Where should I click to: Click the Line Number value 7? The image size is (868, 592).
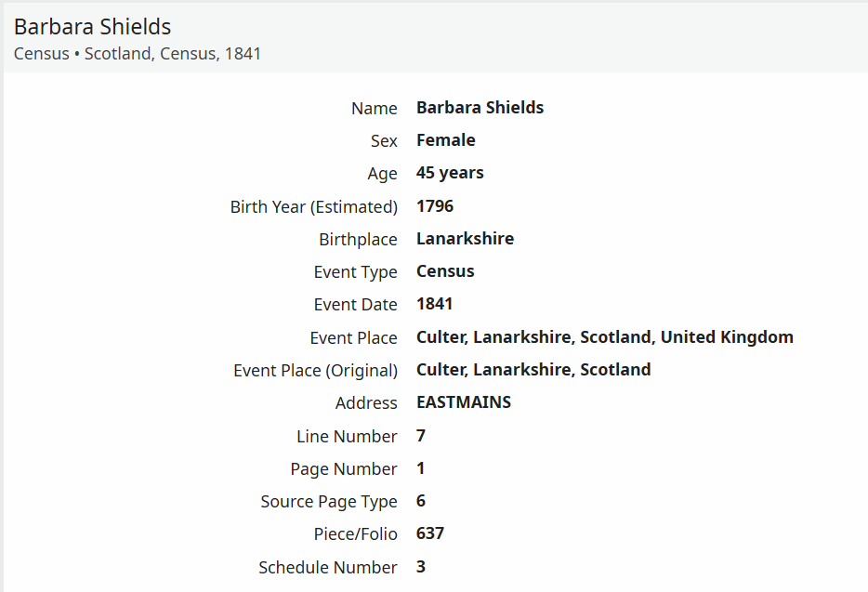[x=421, y=436]
